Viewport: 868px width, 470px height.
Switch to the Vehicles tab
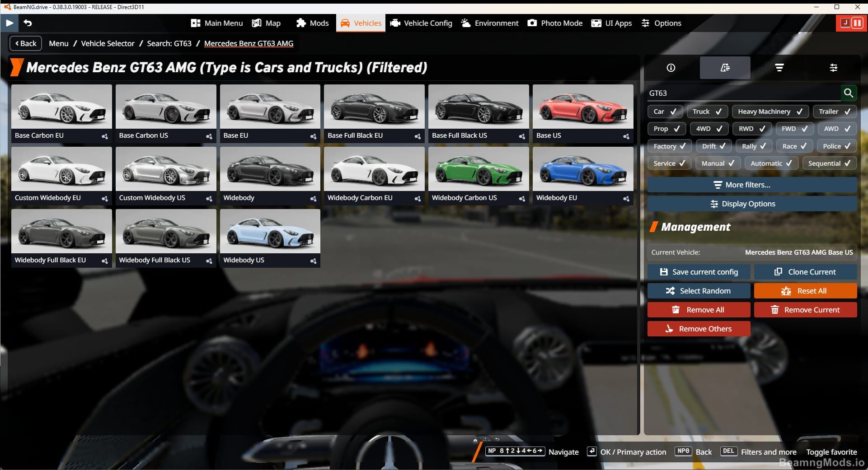coord(360,23)
